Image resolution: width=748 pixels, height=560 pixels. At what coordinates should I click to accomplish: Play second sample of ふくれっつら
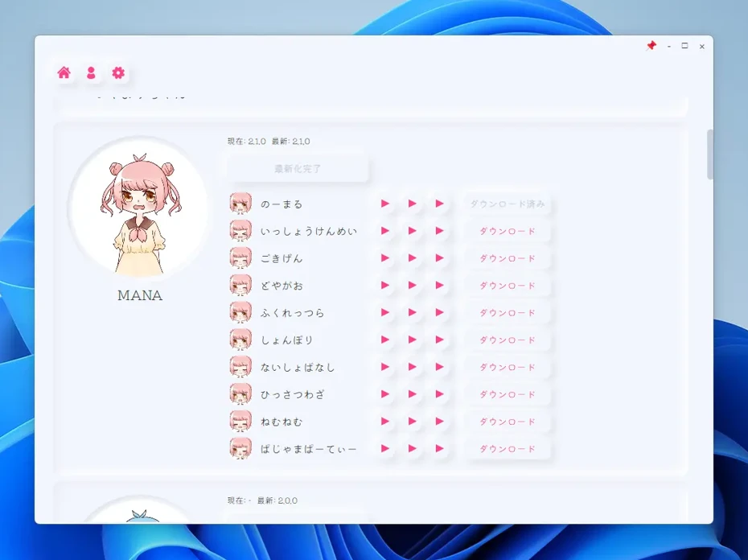(x=412, y=313)
